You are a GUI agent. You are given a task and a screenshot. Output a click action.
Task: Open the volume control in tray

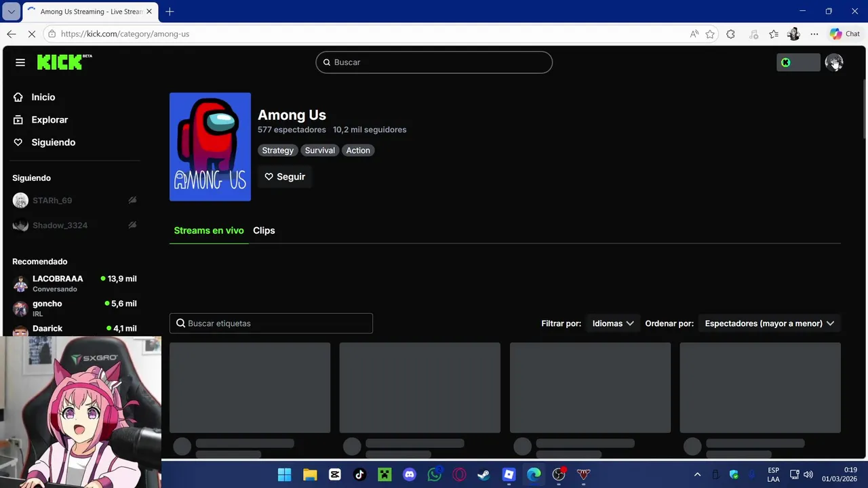pyautogui.click(x=808, y=474)
